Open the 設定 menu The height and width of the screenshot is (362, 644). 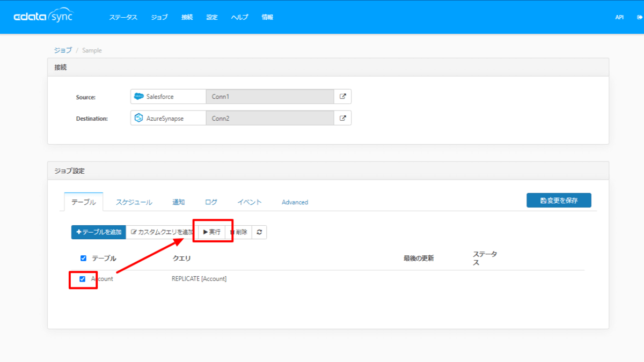point(212,17)
